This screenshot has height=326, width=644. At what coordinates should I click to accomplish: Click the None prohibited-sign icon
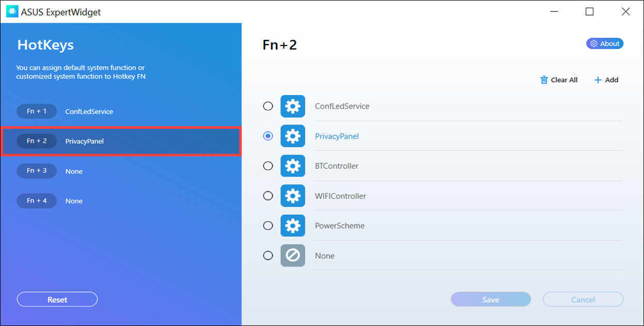293,255
